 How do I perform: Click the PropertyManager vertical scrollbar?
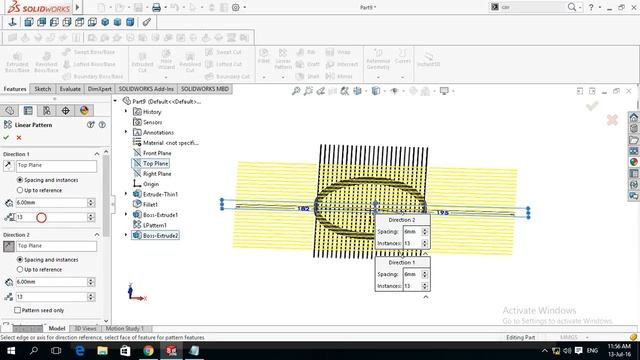point(106,196)
